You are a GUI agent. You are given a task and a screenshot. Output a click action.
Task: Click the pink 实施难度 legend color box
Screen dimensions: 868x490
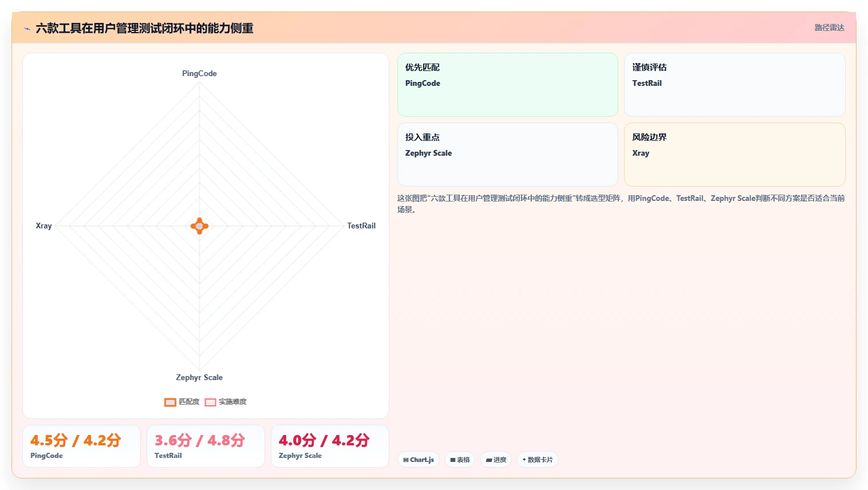click(x=211, y=402)
